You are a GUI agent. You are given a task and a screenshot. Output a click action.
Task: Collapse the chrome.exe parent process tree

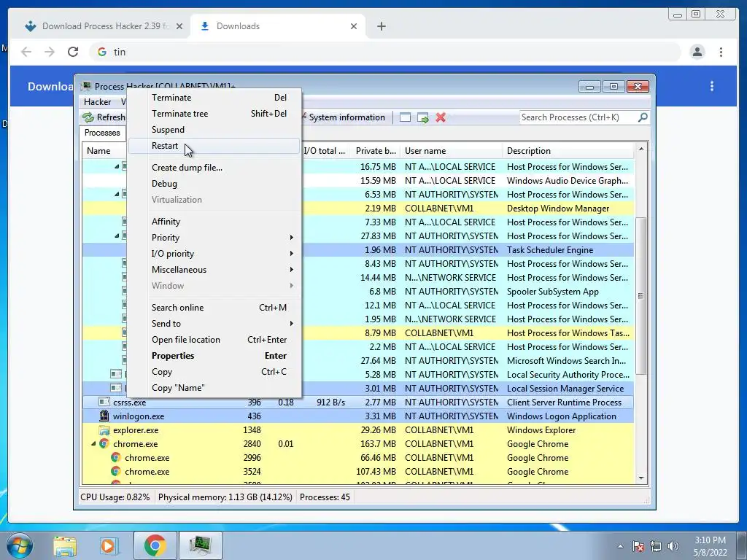(x=93, y=444)
